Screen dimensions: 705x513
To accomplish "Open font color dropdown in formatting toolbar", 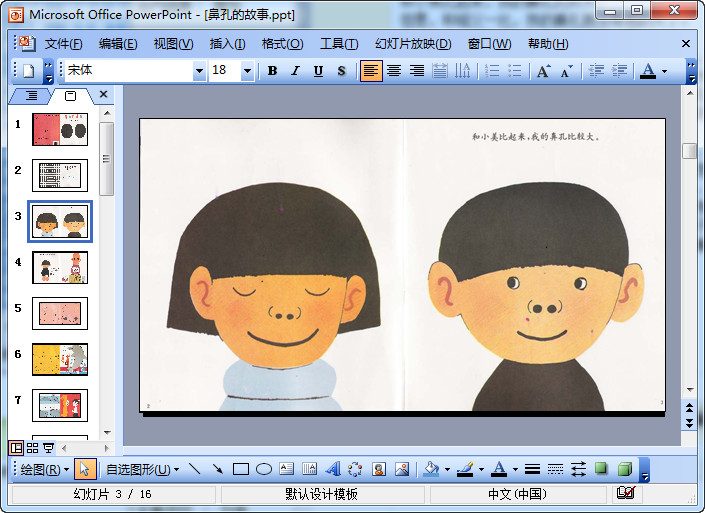I will [665, 71].
